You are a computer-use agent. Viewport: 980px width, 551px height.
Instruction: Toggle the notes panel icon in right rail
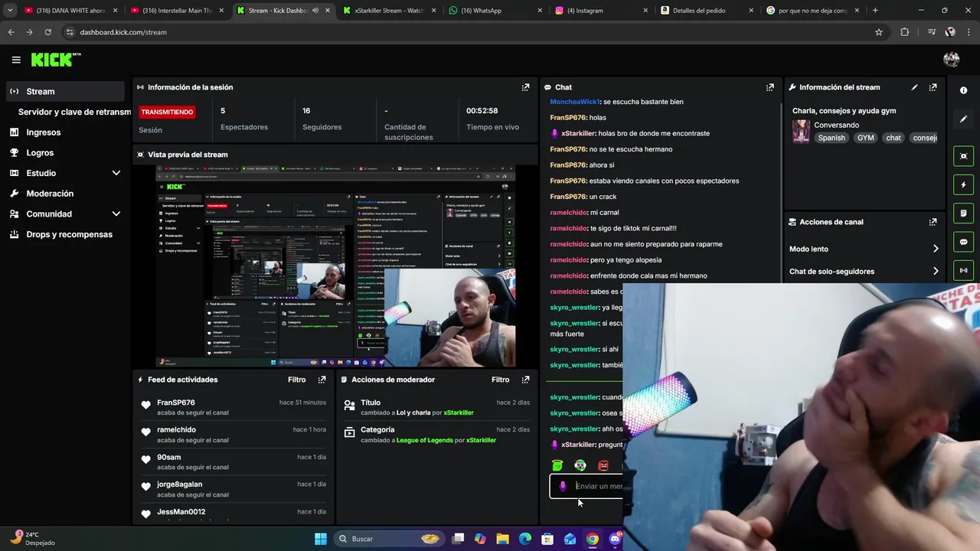963,214
